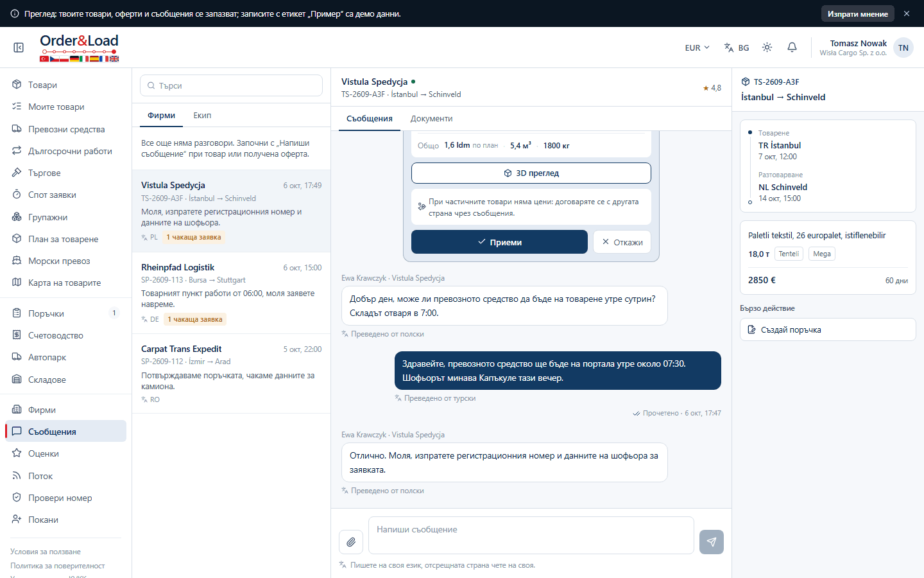
Task: Click Създай поръчка quick action
Action: click(x=828, y=329)
